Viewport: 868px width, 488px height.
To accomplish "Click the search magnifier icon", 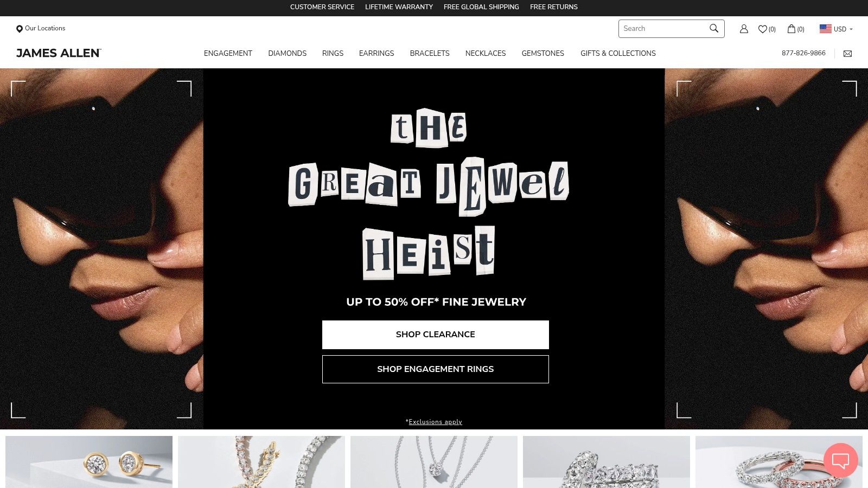I will coord(714,28).
